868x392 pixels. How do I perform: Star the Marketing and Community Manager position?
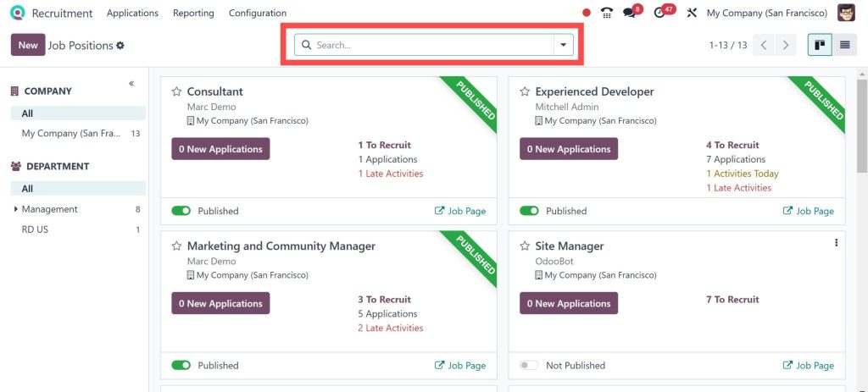(x=176, y=246)
